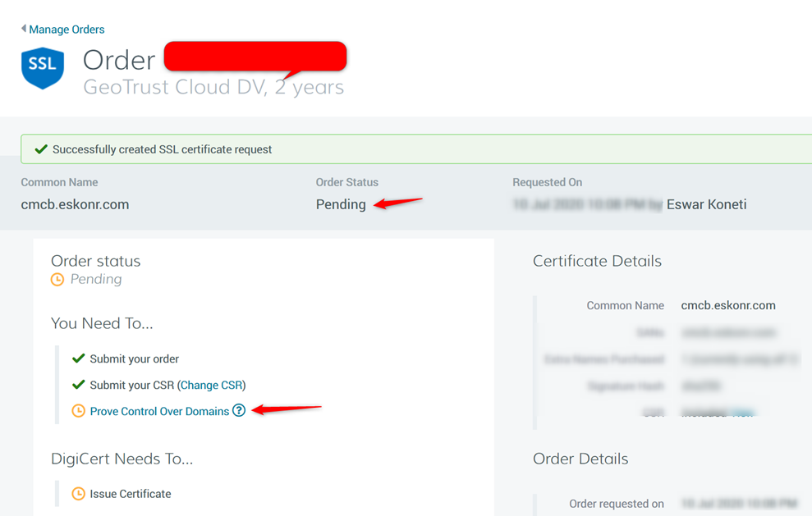Click the clock icon beside Prove Control Over Domains
Screen dimensions: 812x516
coord(79,411)
